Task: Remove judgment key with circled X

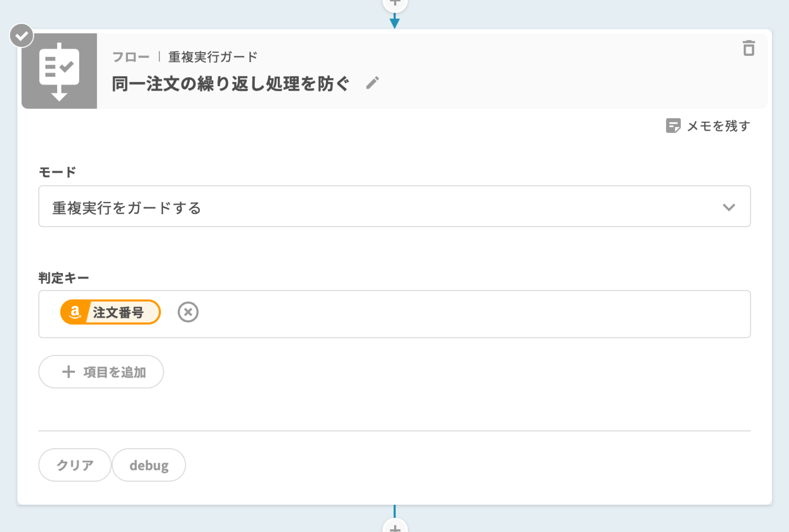Action: pyautogui.click(x=188, y=312)
